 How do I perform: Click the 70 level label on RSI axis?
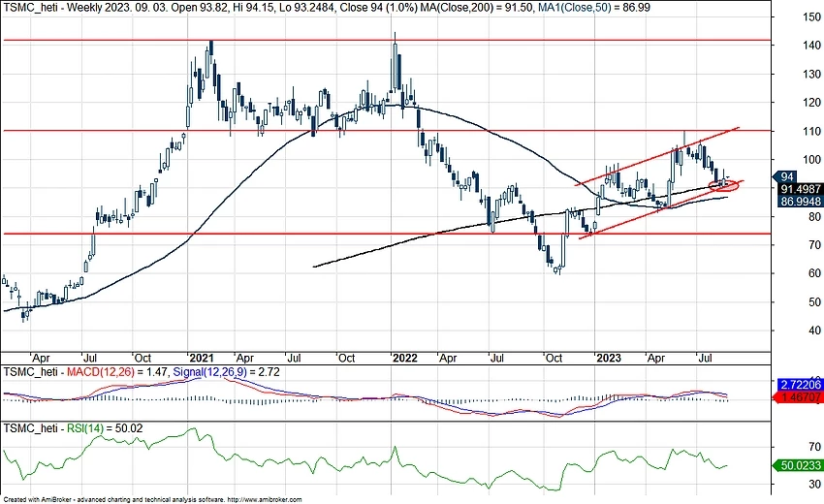815,447
